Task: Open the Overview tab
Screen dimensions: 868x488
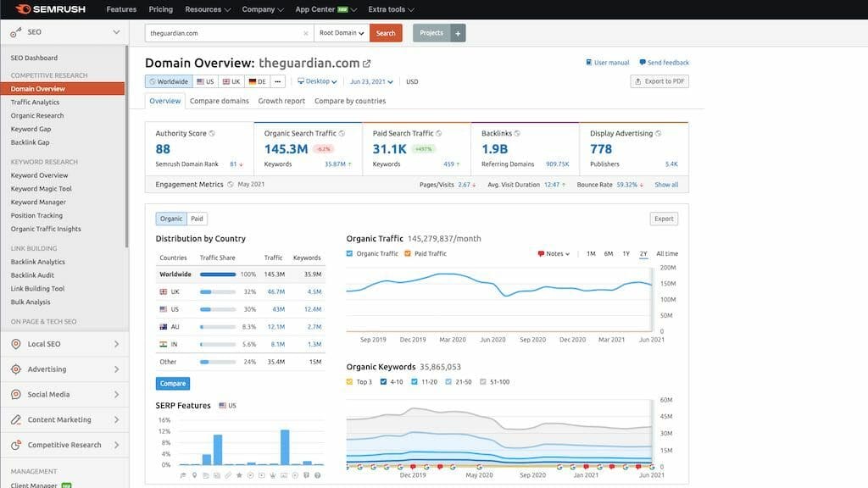Action: pos(165,102)
